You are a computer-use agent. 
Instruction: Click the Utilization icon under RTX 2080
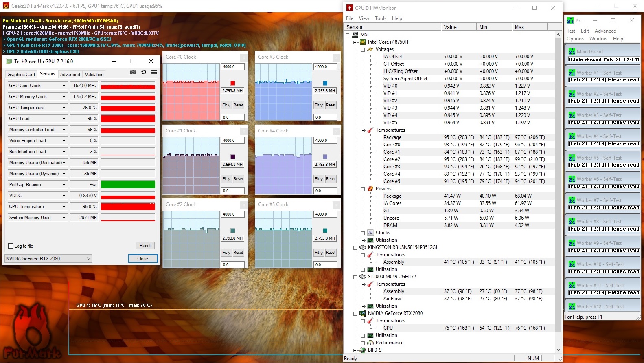click(x=370, y=336)
